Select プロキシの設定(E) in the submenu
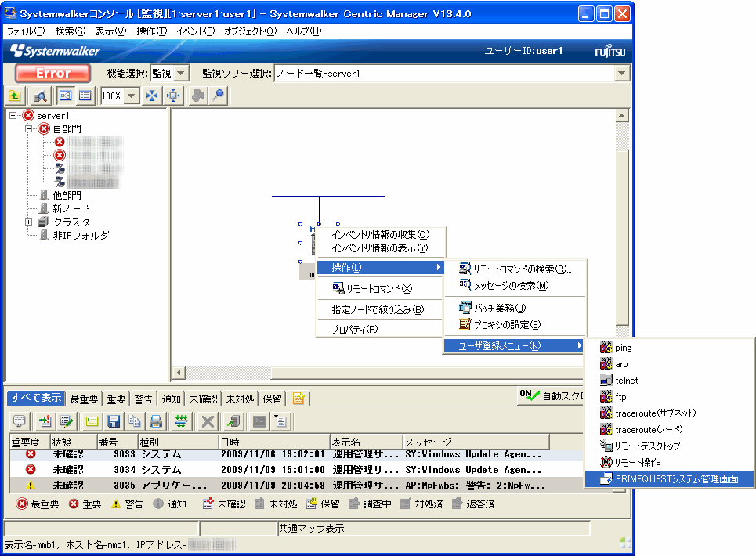The image size is (756, 556). (x=515, y=325)
